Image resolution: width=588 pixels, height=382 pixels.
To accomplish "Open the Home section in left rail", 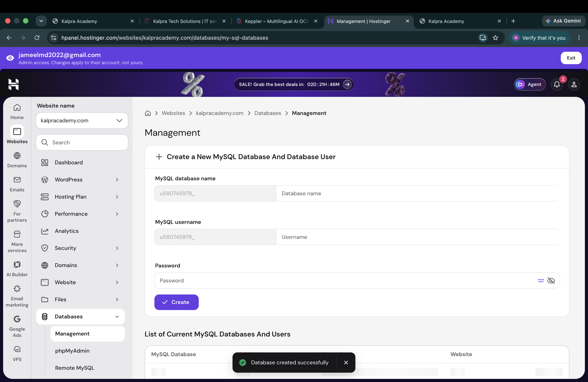I will (x=17, y=111).
